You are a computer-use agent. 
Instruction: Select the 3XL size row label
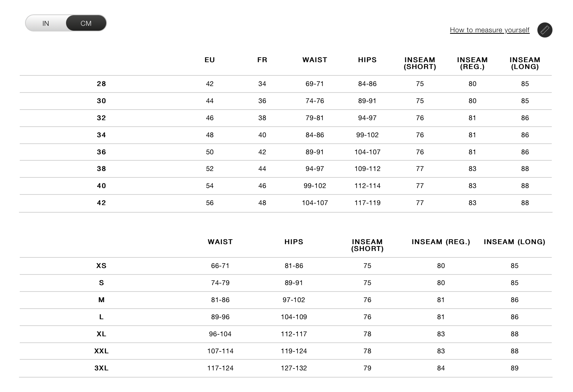[x=101, y=368]
